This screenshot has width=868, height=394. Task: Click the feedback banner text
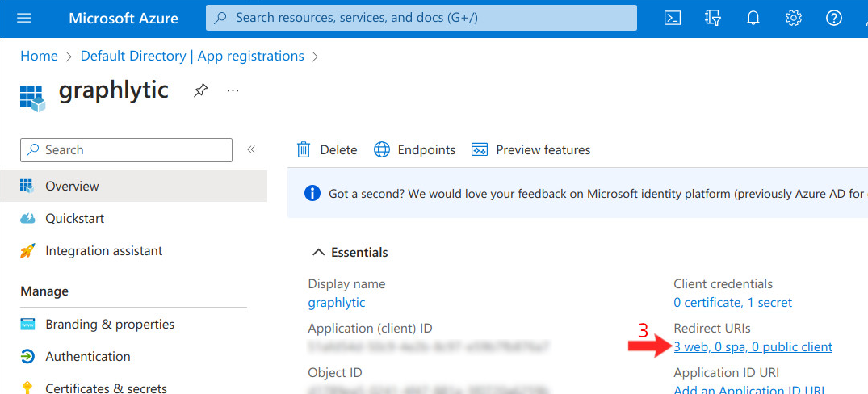click(598, 194)
